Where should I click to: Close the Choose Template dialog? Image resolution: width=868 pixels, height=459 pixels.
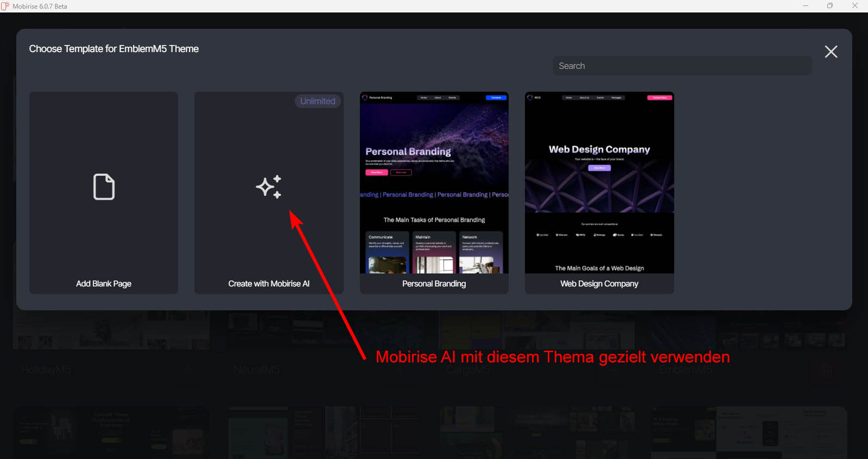(831, 52)
